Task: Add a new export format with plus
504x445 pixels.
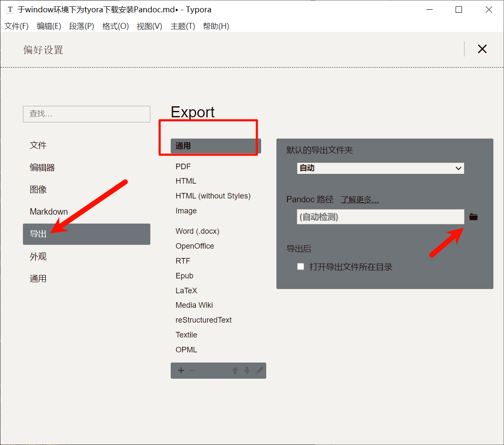Action: click(x=181, y=371)
